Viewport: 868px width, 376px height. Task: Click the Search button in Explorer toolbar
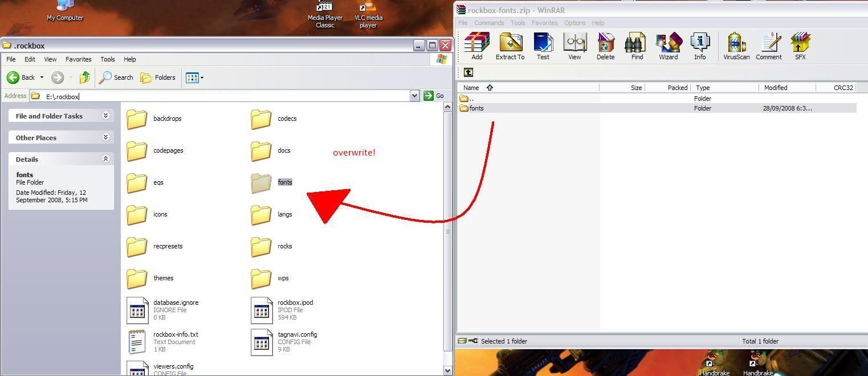[116, 77]
